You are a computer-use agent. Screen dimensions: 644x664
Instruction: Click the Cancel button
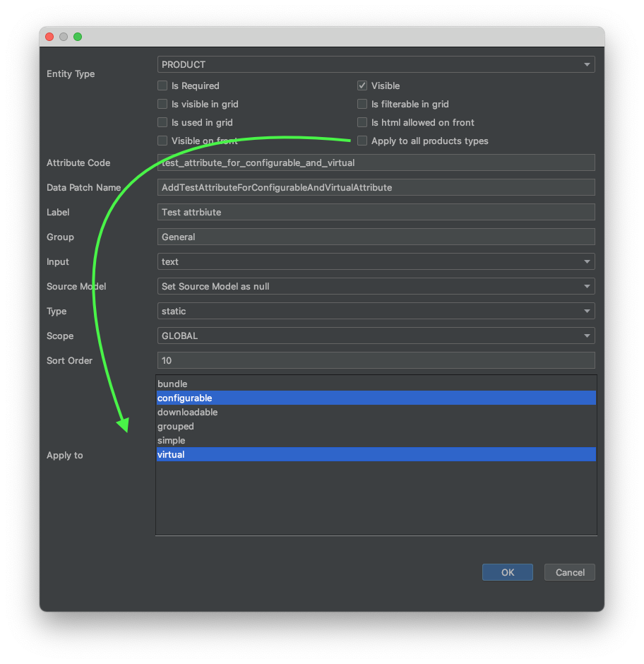[x=569, y=572]
